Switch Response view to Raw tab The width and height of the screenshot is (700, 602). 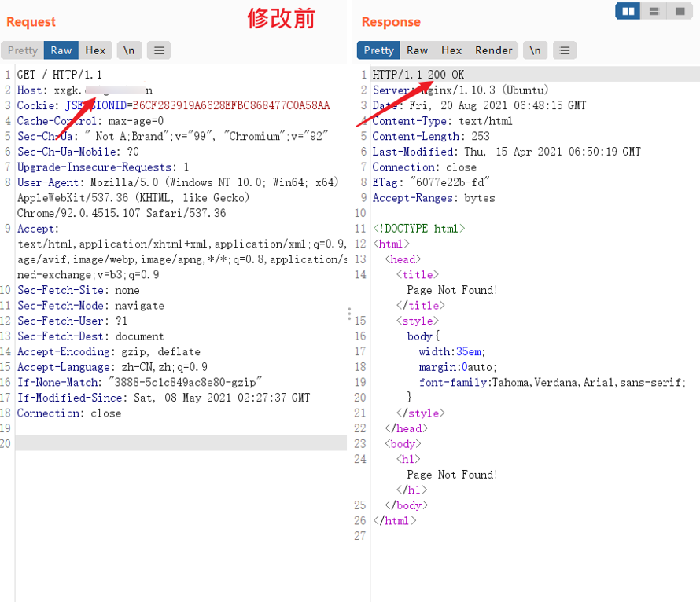(x=418, y=50)
